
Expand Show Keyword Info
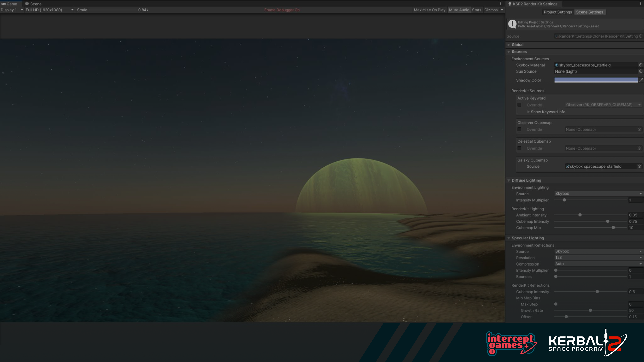tap(528, 112)
